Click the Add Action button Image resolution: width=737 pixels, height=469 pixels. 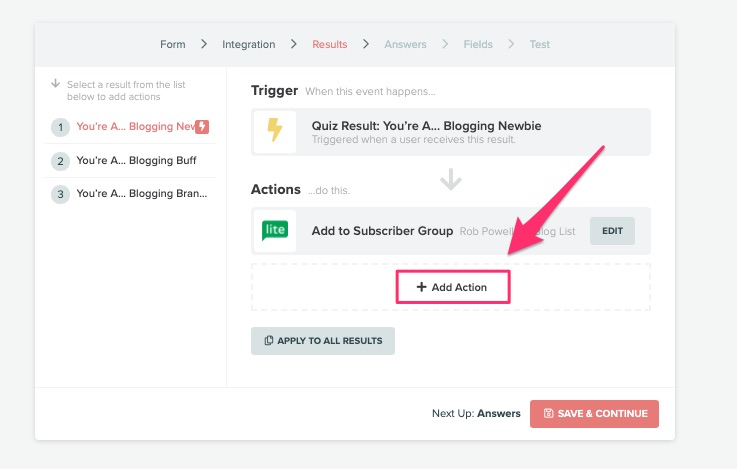point(453,287)
